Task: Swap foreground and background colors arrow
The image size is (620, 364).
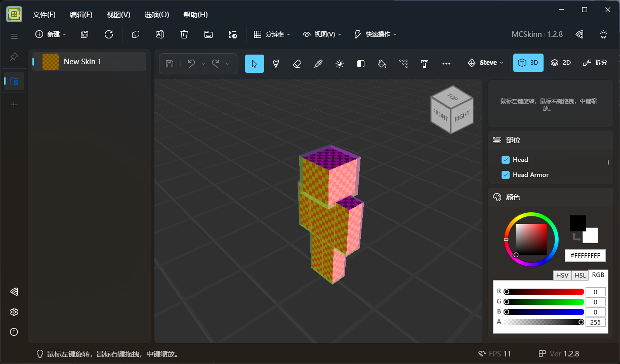Action: pyautogui.click(x=576, y=237)
